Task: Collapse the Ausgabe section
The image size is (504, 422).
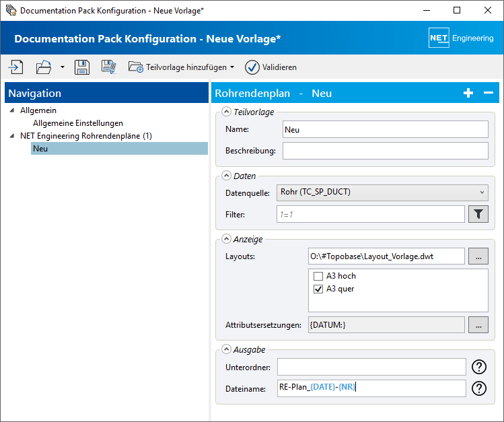Action: pyautogui.click(x=226, y=349)
